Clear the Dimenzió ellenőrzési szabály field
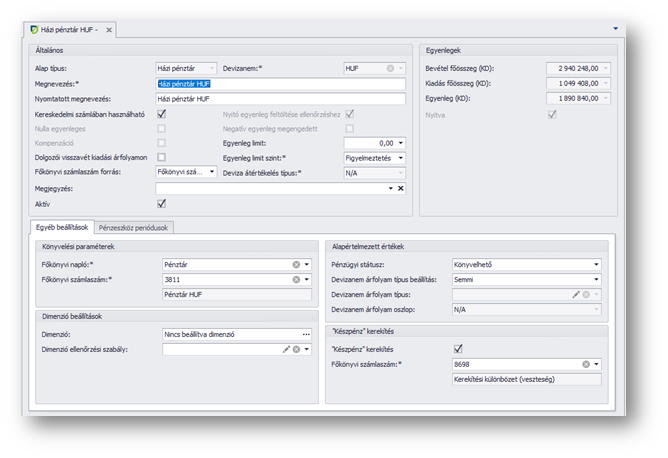Image resolution: width=668 pixels, height=458 pixels. click(296, 349)
